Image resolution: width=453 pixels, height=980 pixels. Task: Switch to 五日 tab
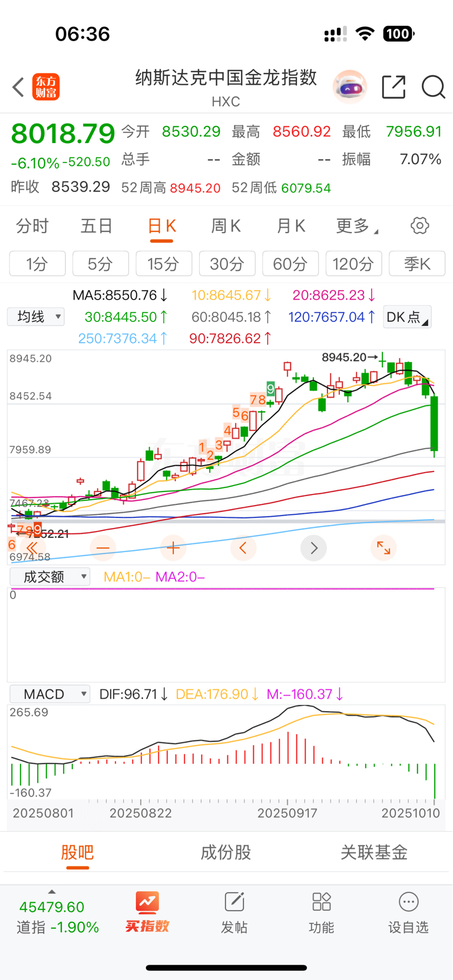97,226
